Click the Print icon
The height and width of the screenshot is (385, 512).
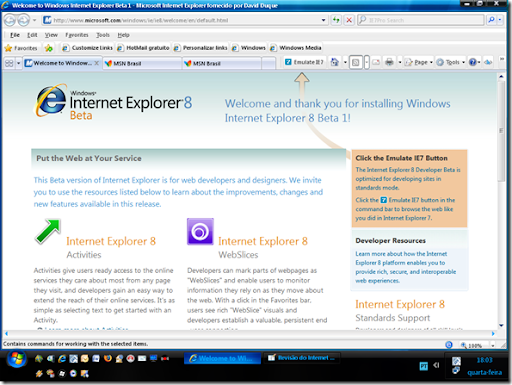[389, 62]
